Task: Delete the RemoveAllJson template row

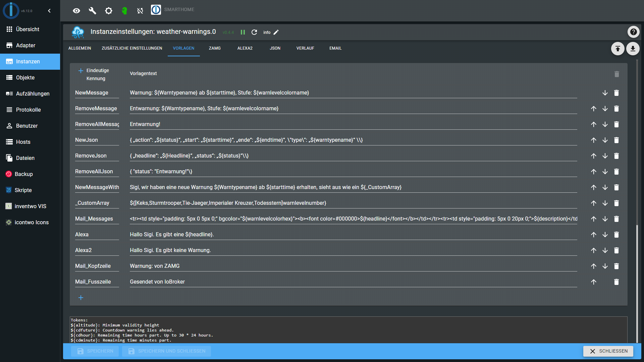Action: tap(616, 172)
